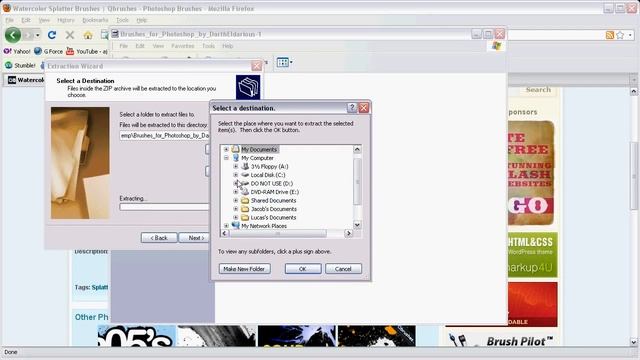Screen dimensions: 640x360
Task: Open the Views icon in Explorer toolbar
Action: (x=284, y=62)
